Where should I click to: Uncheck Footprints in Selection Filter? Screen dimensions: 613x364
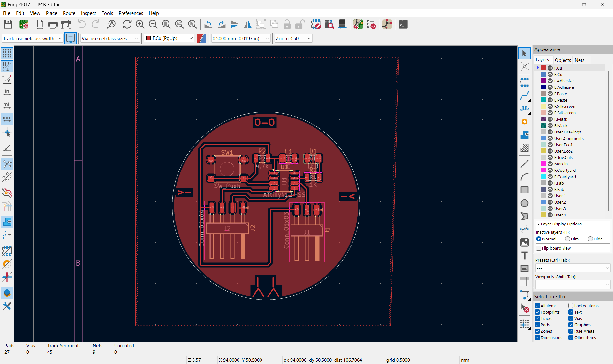click(x=537, y=312)
